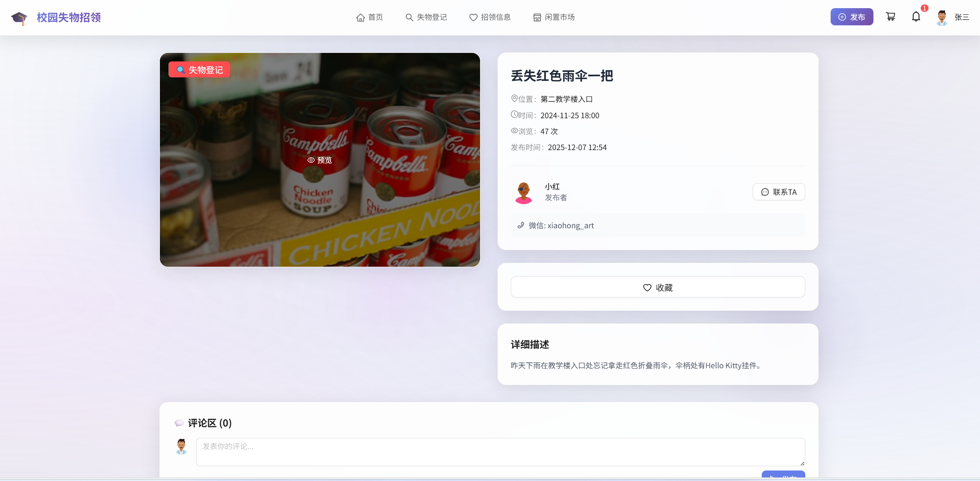Click the red notification badge
The width and height of the screenshot is (980, 481).
pos(924,8)
